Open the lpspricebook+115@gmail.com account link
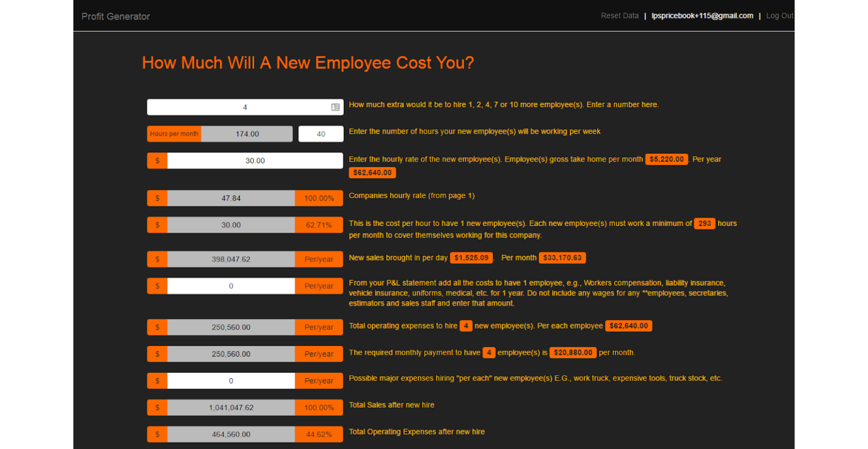 (x=702, y=16)
